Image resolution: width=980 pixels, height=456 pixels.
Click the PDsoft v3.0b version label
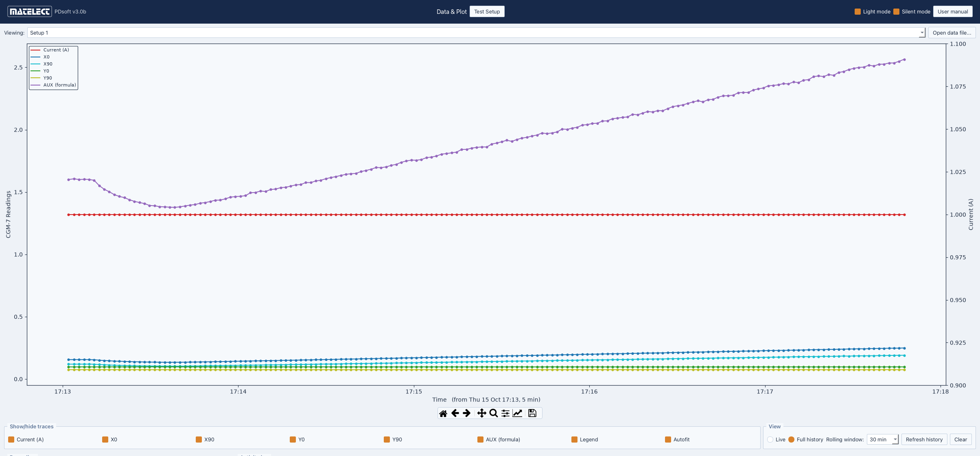coord(70,11)
